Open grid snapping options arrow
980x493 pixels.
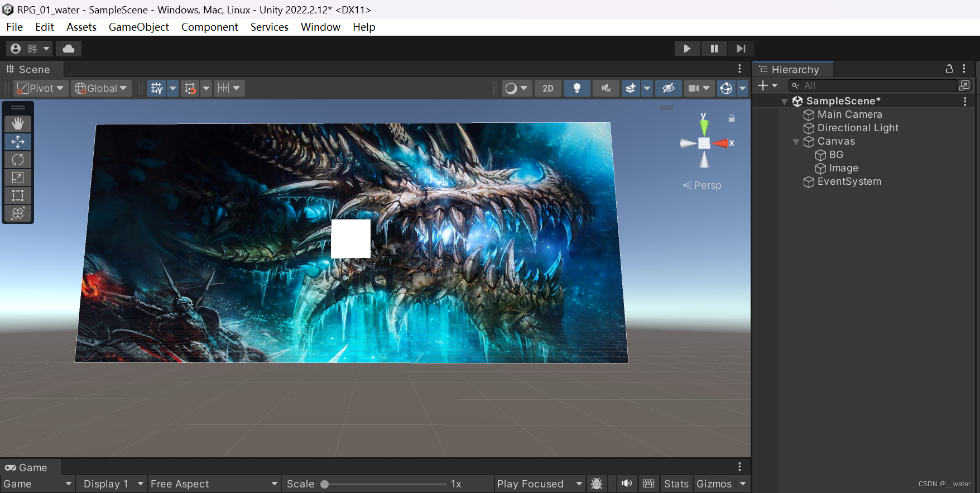206,88
